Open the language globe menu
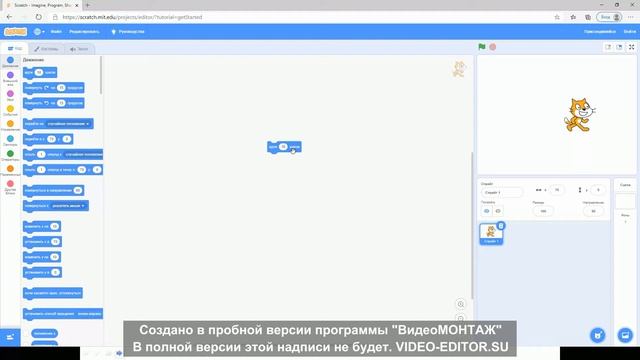 click(x=39, y=31)
